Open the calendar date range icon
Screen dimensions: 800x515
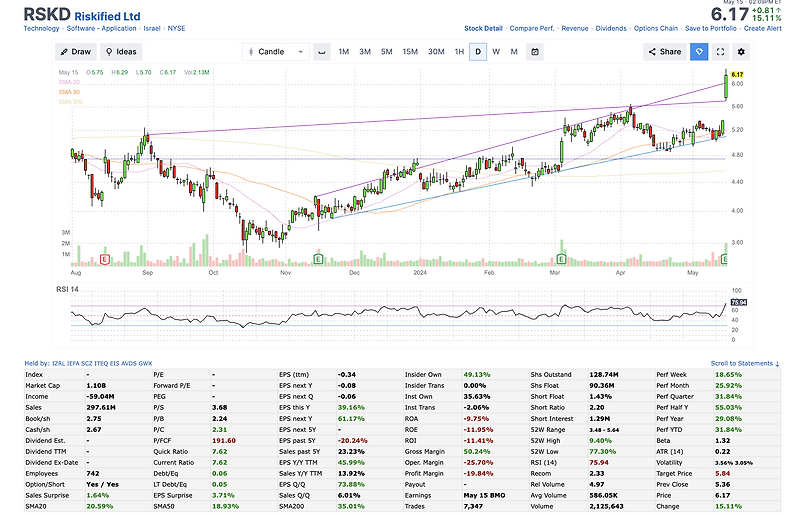535,52
